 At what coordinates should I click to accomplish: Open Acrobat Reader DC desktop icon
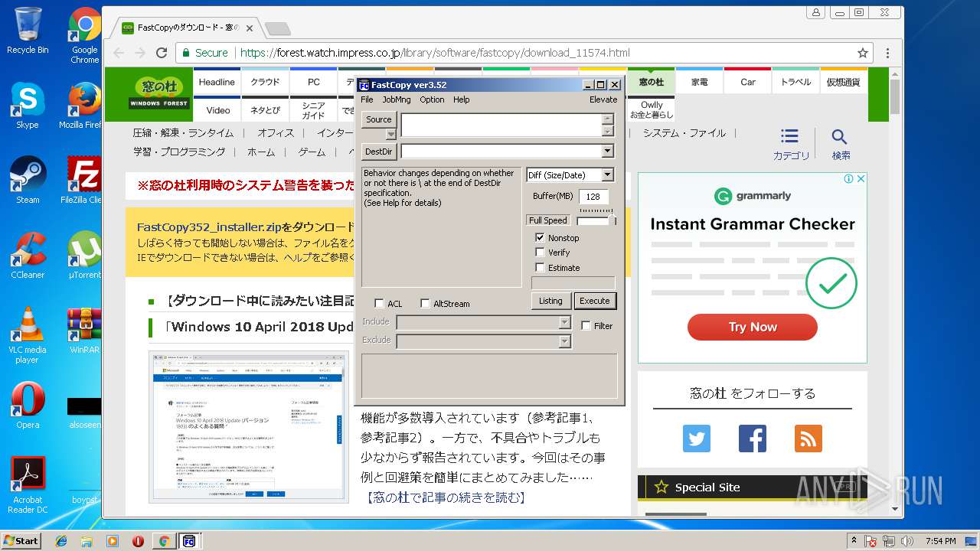pyautogui.click(x=28, y=484)
